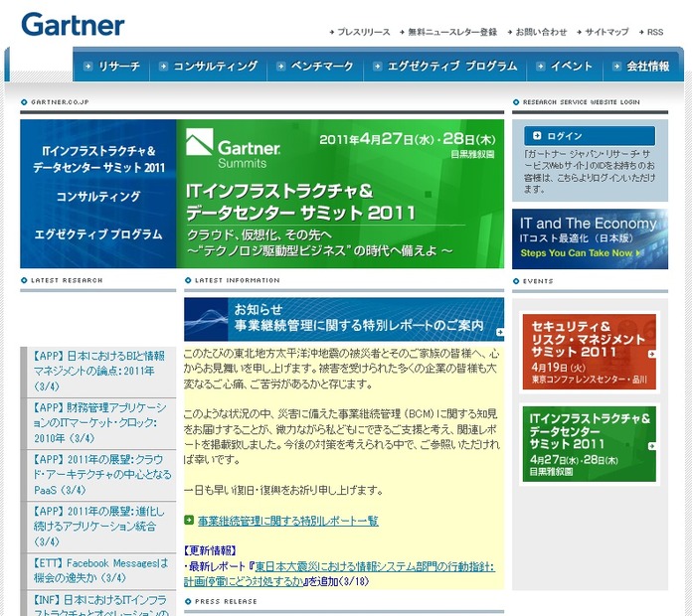This screenshot has width=692, height=616.
Task: Select the リサーチ navigation tab
Action: coord(112,67)
